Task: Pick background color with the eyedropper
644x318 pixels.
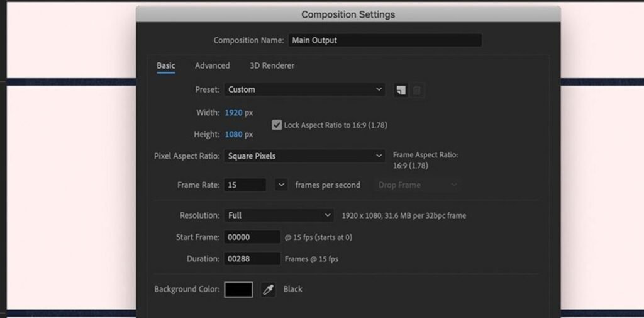Action: [x=269, y=290]
